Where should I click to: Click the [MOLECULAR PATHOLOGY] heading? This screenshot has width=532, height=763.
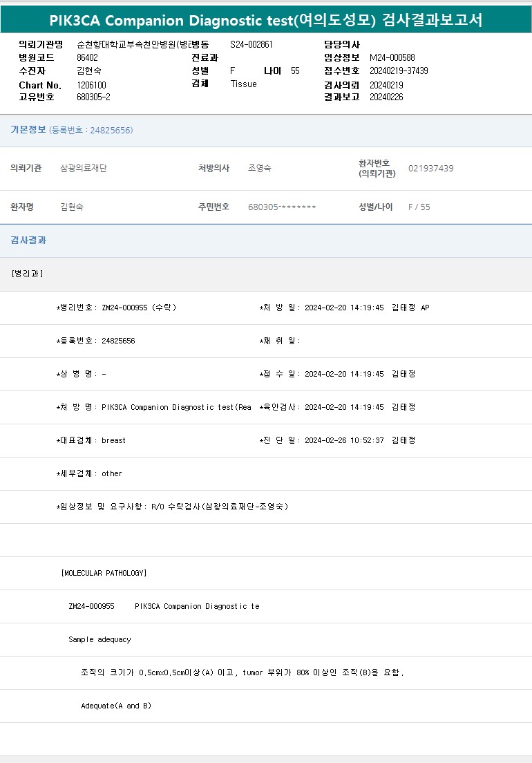pyautogui.click(x=104, y=573)
